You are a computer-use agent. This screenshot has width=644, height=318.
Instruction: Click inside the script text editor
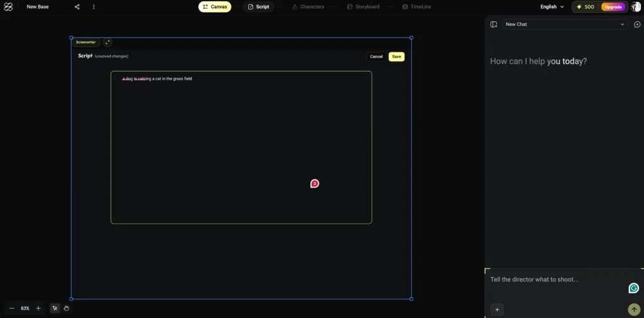tap(241, 147)
